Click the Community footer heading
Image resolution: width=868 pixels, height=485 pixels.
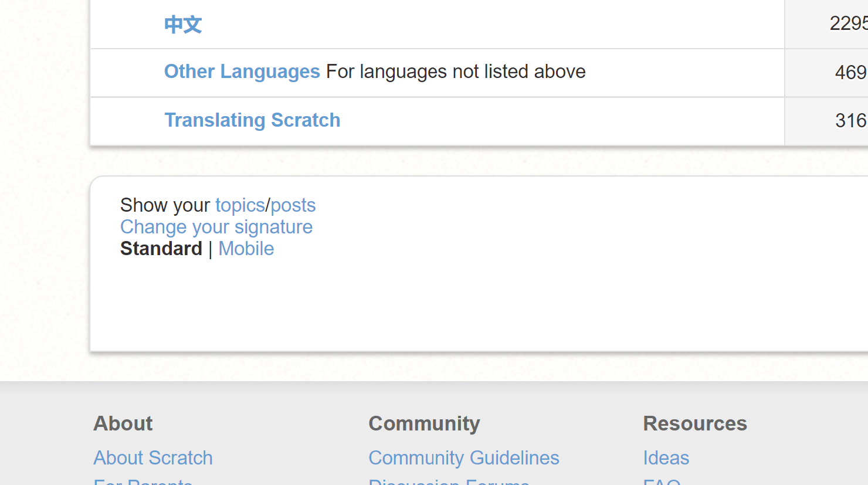point(424,423)
